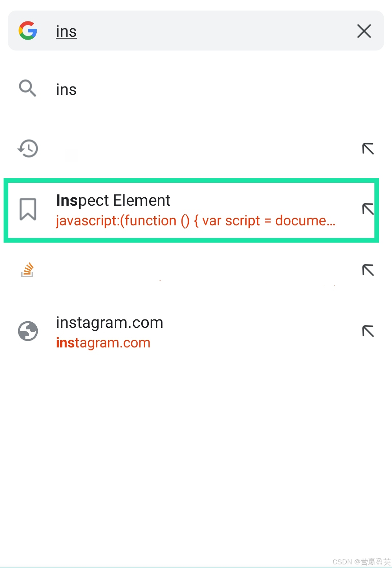392x568 pixels.
Task: Tap the arrow next to instagram.com suggestion
Action: [368, 331]
